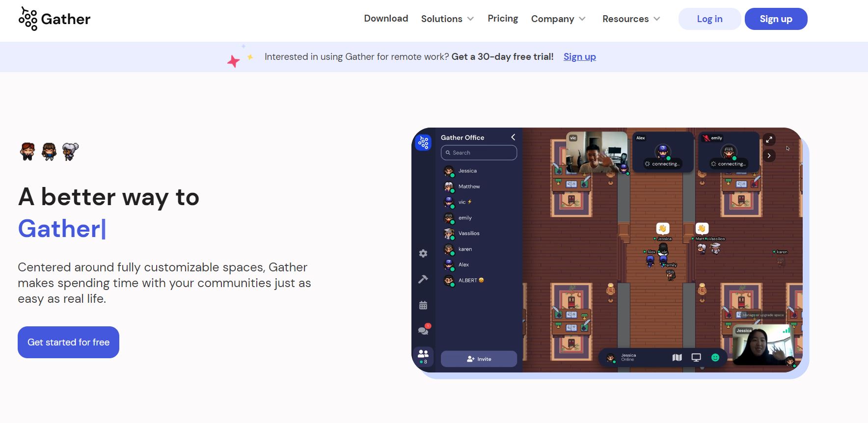
Task: Expand video tiles with the fullscreen arrows icon
Action: pos(769,139)
